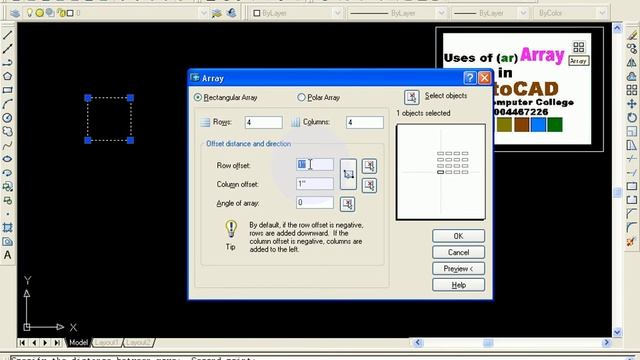
Task: Click the Rotate modify tool
Action: (632, 118)
